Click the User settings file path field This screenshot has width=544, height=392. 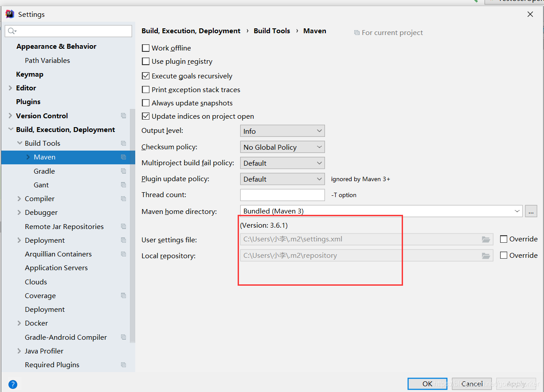click(x=367, y=239)
